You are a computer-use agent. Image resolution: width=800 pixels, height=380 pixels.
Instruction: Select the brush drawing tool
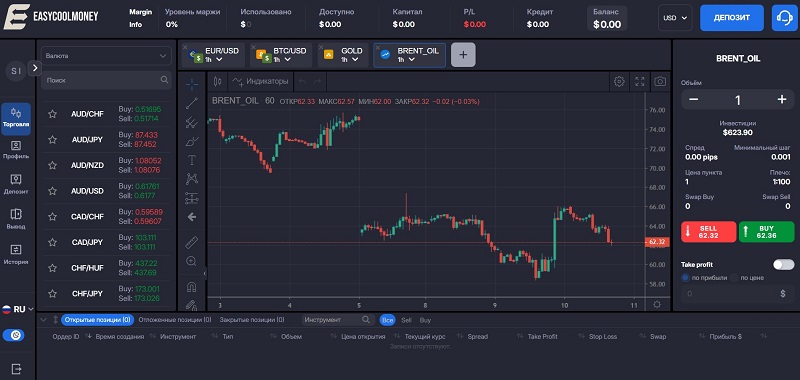[x=192, y=141]
